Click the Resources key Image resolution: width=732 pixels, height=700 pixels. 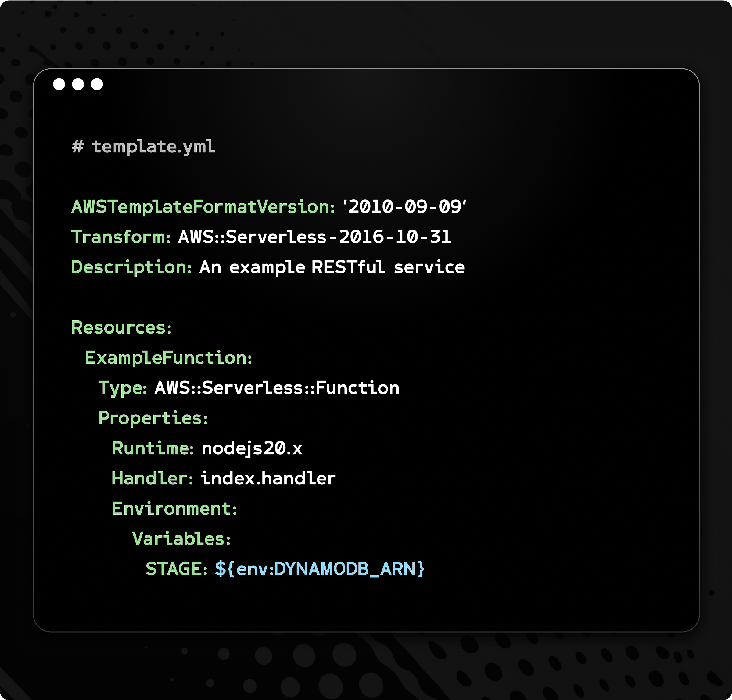(x=121, y=328)
